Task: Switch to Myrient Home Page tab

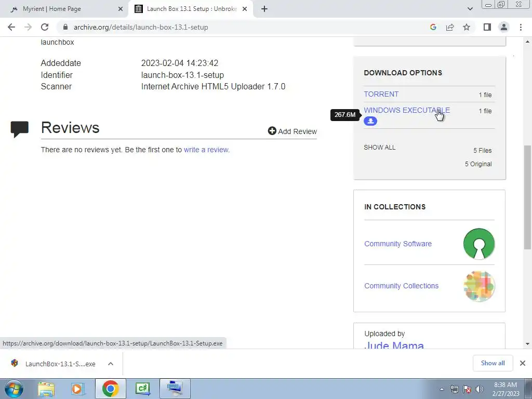Action: point(51,9)
